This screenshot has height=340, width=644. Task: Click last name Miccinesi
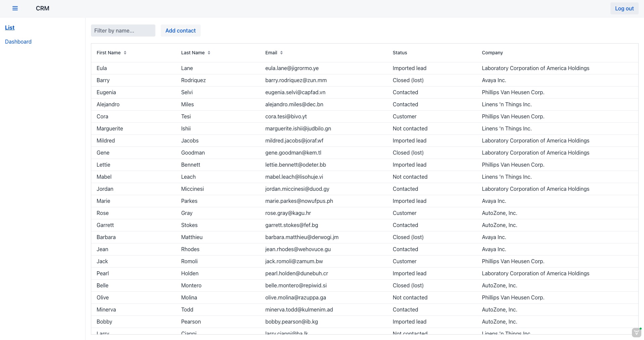[192, 189]
